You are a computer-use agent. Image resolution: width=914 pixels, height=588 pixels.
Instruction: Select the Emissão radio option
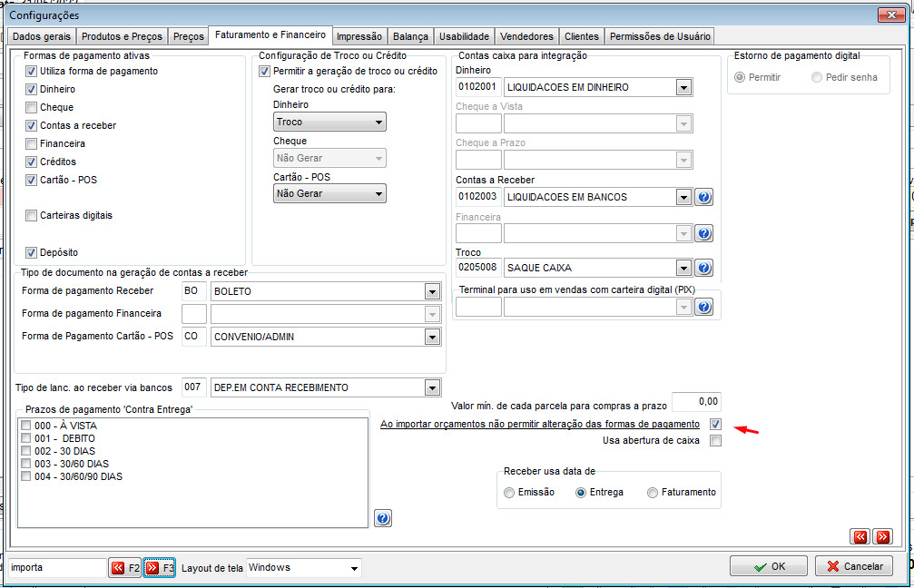509,493
